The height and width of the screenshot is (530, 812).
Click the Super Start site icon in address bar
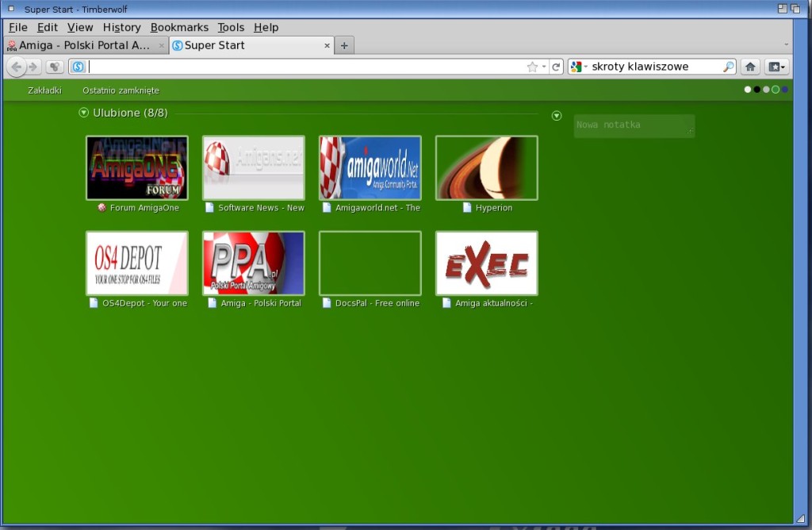tap(79, 67)
